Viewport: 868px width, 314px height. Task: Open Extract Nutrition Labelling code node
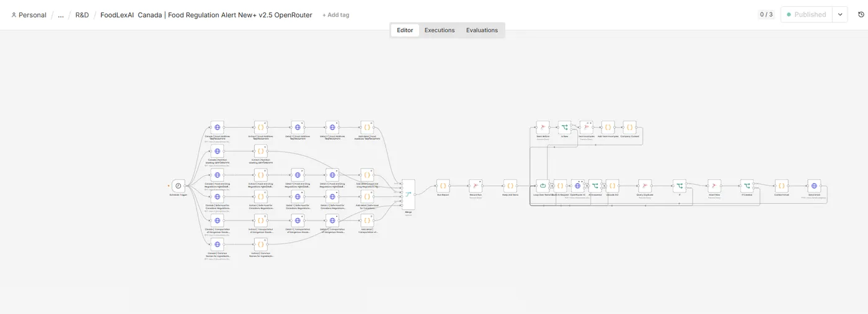click(x=261, y=151)
